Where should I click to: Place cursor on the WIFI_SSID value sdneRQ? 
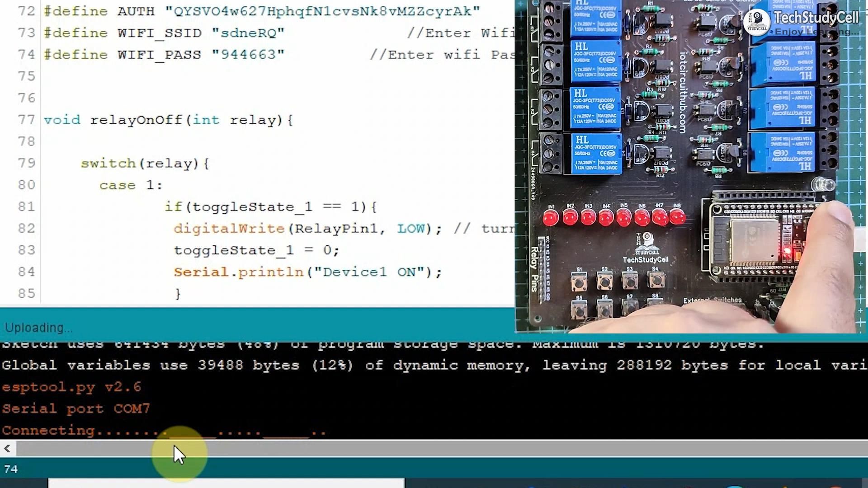click(x=249, y=33)
